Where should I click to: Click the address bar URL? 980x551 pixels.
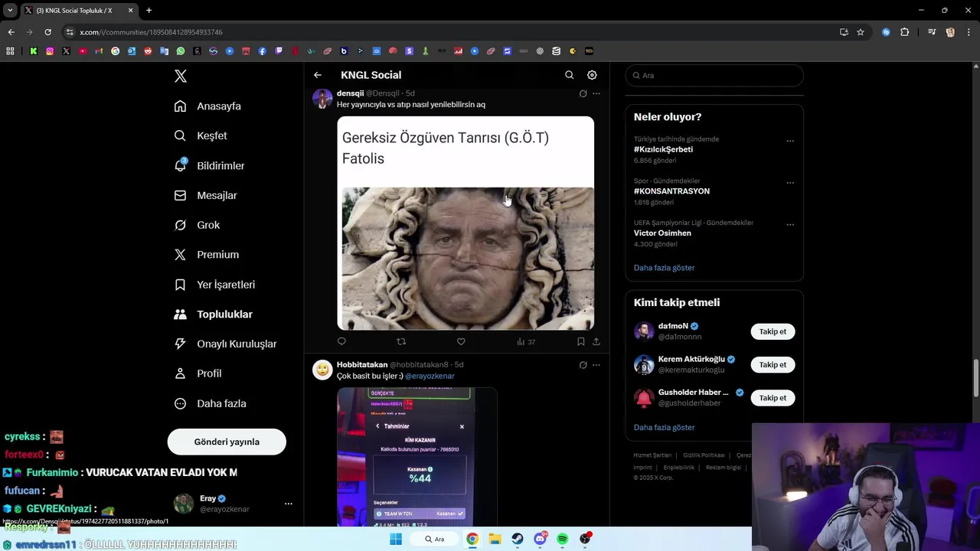tap(151, 32)
